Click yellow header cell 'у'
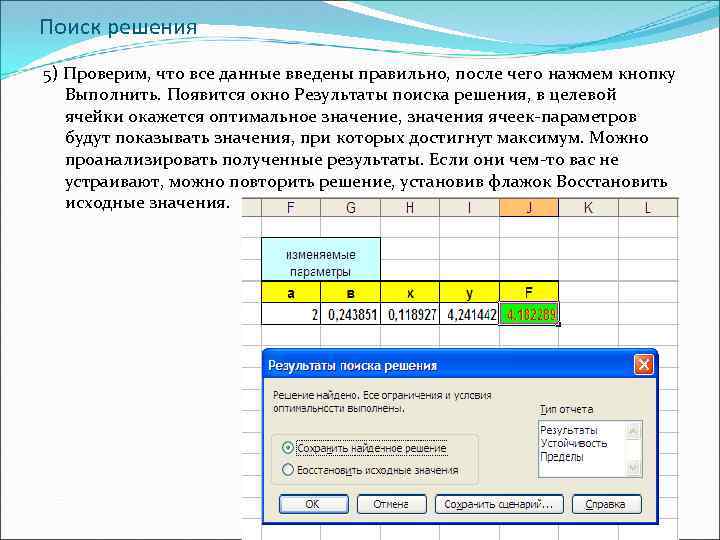This screenshot has height=540, width=720. click(469, 292)
